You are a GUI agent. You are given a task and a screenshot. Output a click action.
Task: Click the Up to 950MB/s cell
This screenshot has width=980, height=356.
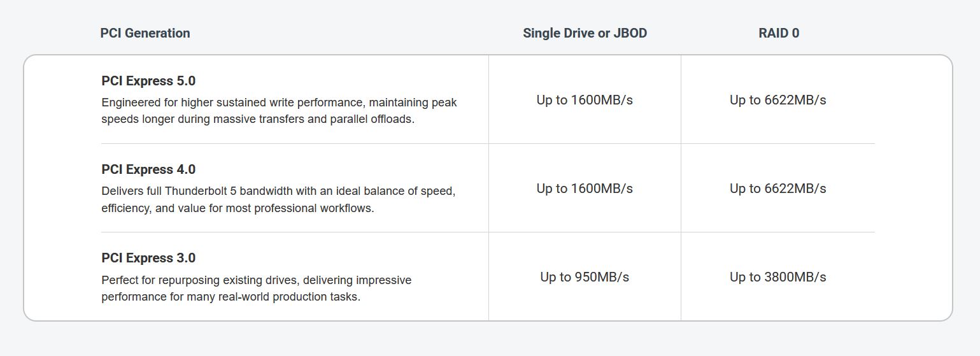click(585, 277)
